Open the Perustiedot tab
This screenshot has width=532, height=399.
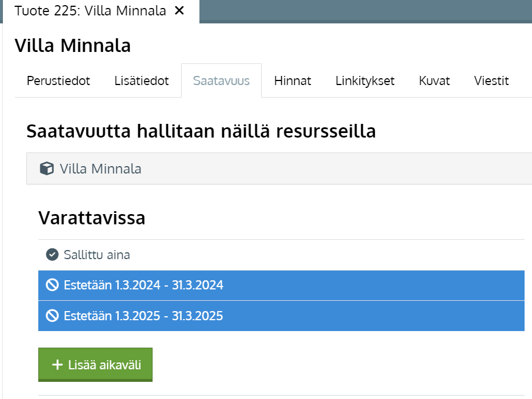[58, 80]
